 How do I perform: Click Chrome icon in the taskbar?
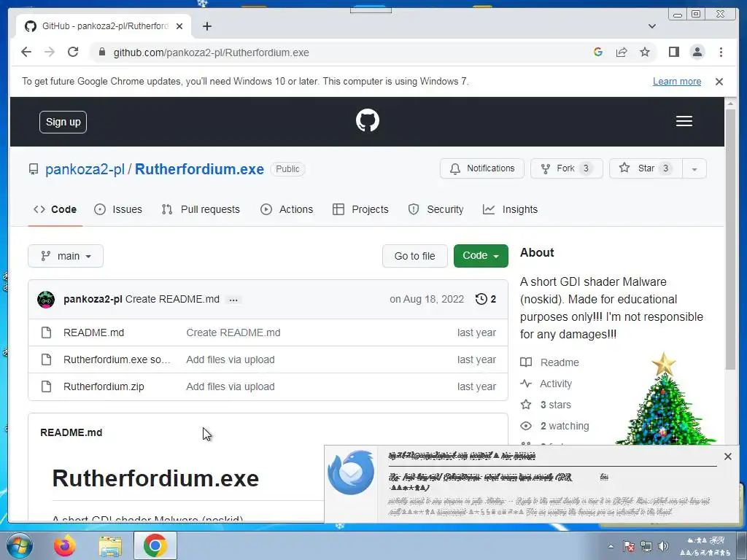coord(155,545)
